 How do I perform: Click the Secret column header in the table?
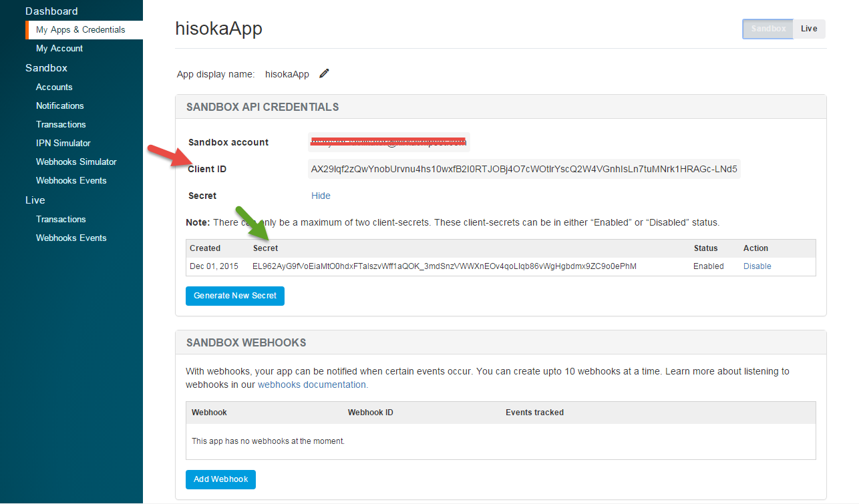pyautogui.click(x=266, y=248)
